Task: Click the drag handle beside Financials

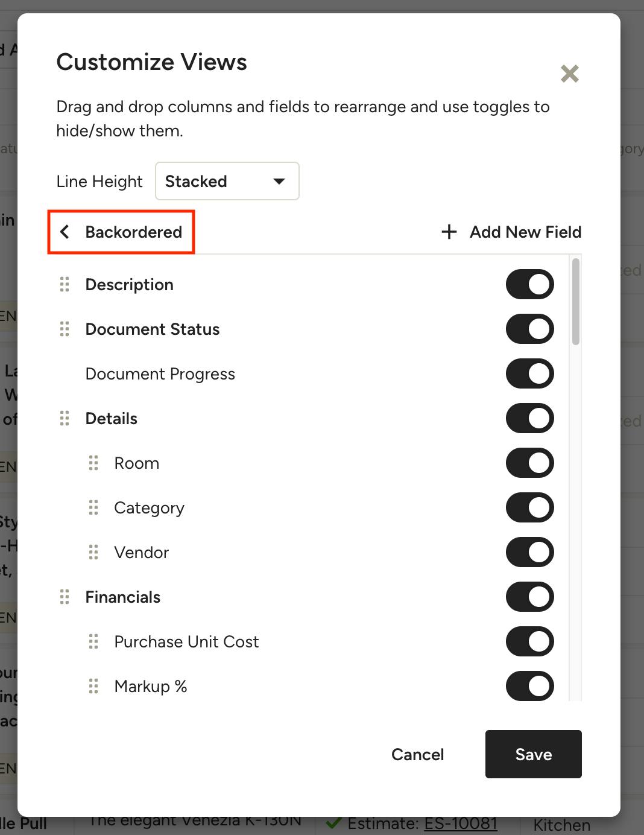Action: point(65,597)
